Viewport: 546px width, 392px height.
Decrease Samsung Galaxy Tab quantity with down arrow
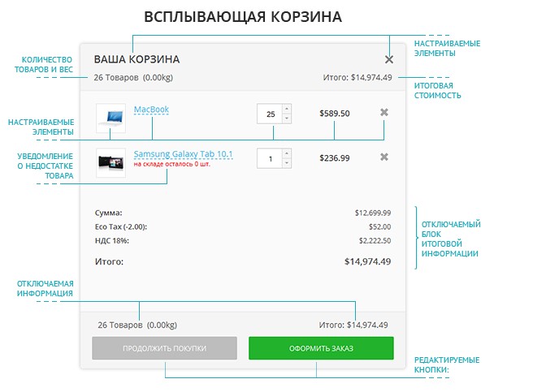[287, 162]
